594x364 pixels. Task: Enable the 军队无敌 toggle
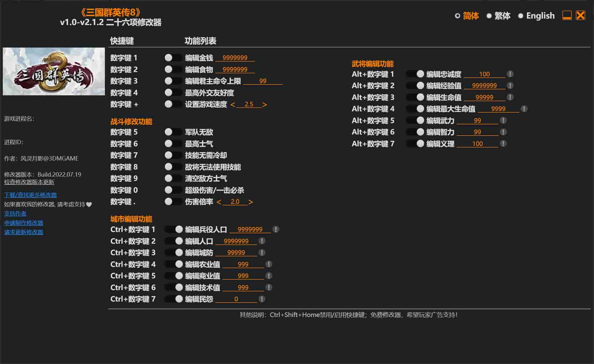[x=173, y=132]
